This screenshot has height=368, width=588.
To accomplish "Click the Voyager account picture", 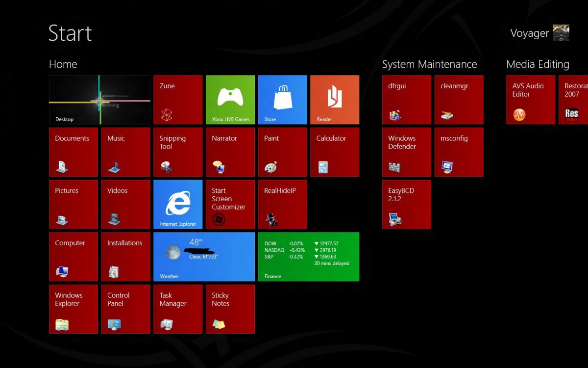I will [x=561, y=33].
